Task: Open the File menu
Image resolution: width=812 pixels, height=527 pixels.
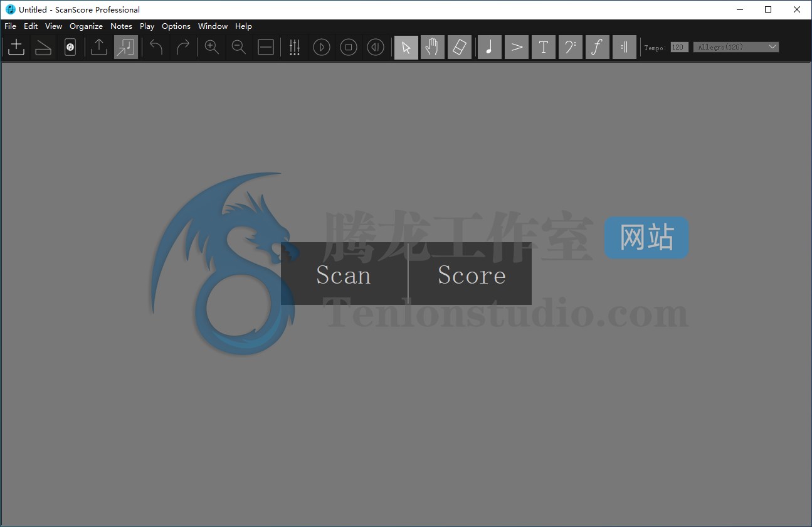Action: pos(11,26)
